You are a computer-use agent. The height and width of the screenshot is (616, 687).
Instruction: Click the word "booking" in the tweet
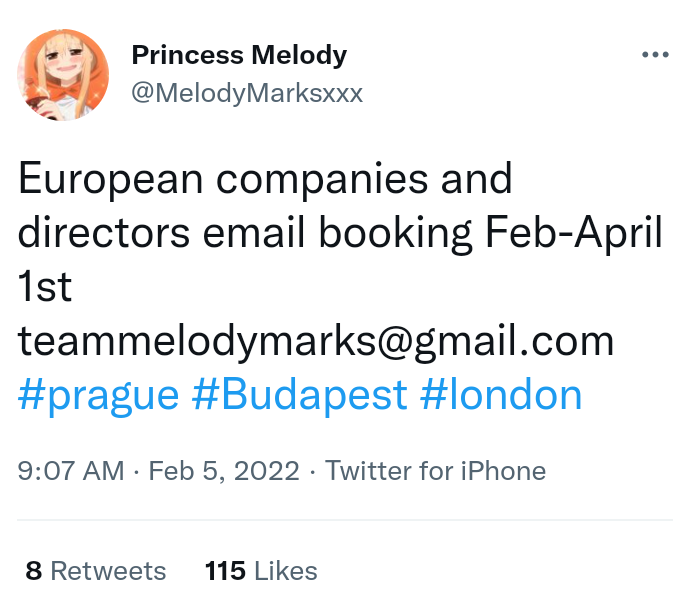[x=406, y=234]
